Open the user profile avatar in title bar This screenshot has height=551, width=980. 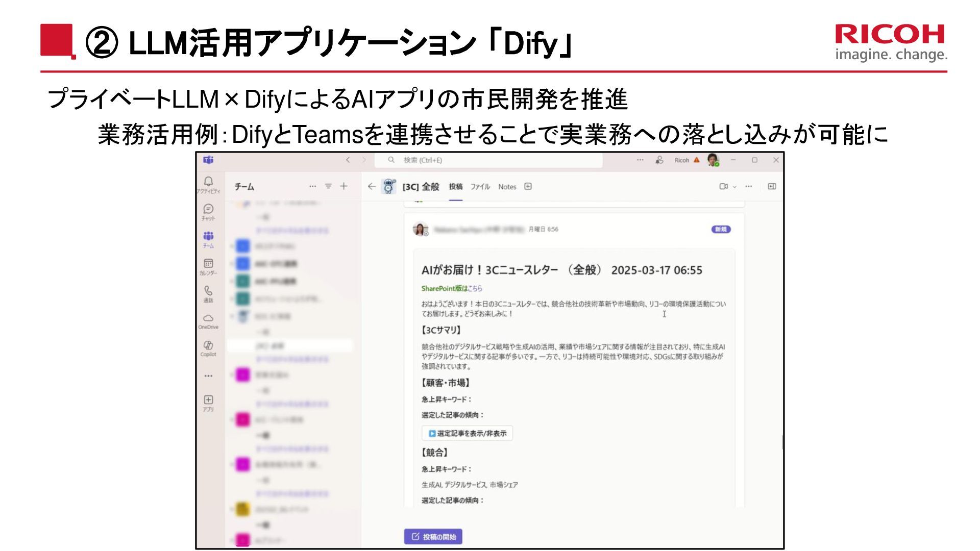pyautogui.click(x=713, y=160)
